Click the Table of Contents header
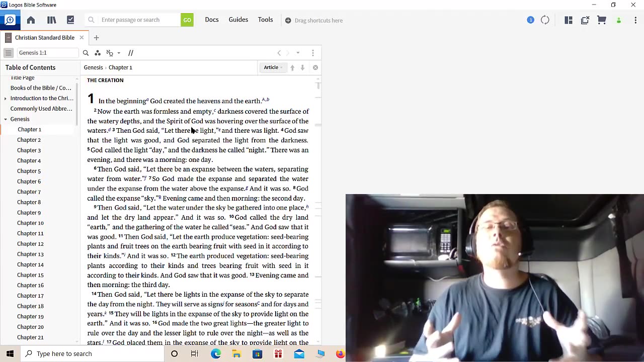This screenshot has width=644, height=362. (30, 67)
